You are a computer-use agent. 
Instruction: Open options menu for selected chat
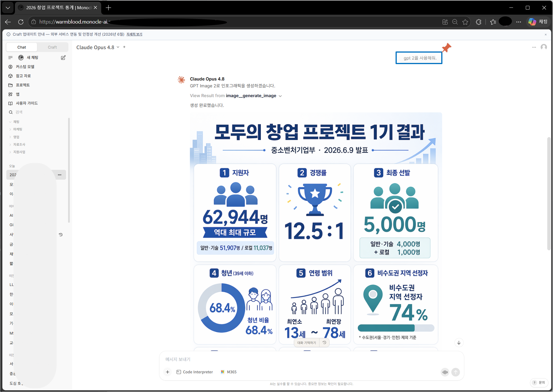(x=59, y=175)
